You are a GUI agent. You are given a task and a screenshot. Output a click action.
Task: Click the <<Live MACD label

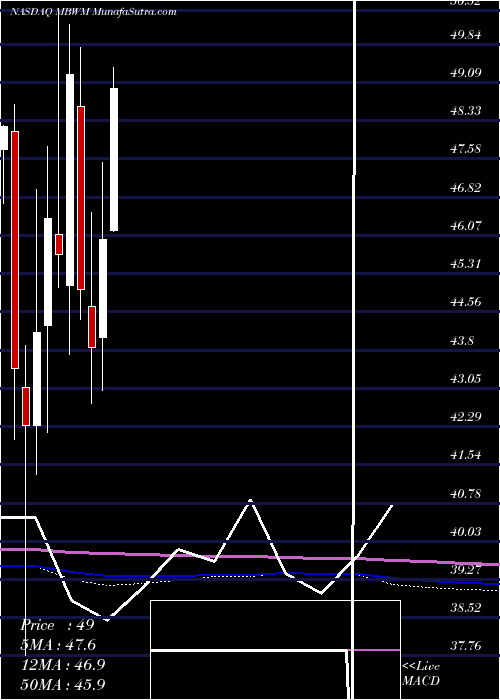tap(421, 673)
